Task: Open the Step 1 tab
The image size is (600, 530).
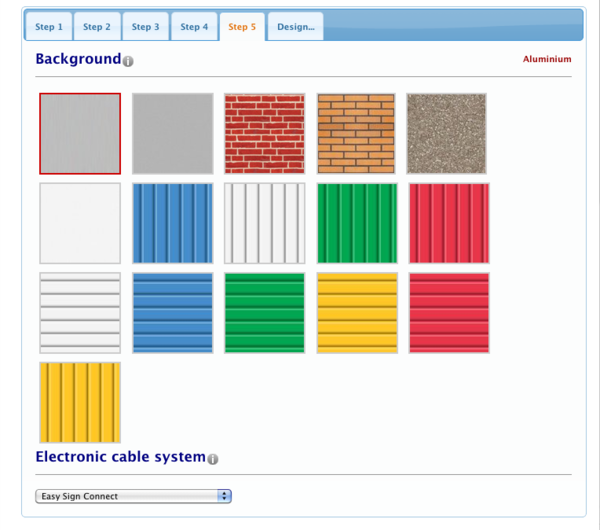Action: [x=49, y=26]
